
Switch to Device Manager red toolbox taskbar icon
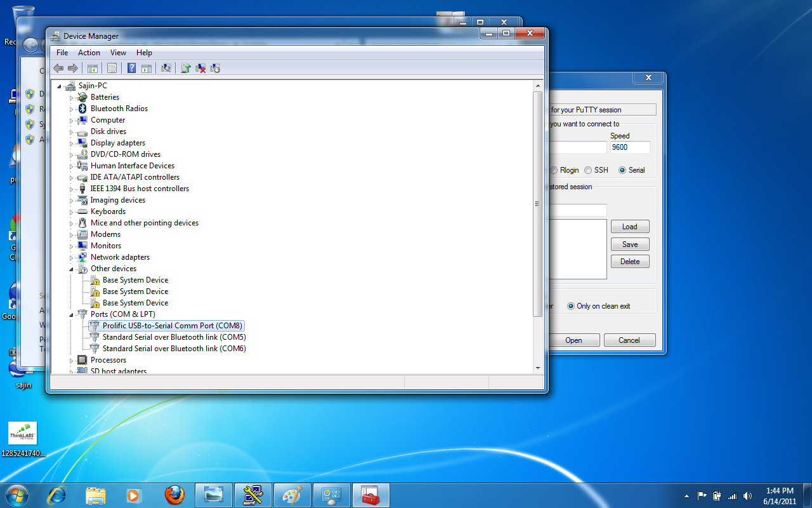(x=370, y=495)
